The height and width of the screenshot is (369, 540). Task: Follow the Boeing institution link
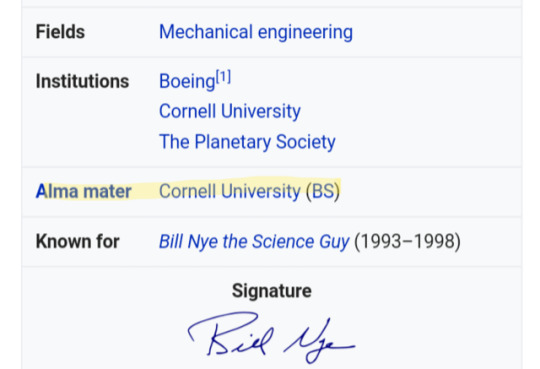coord(187,82)
